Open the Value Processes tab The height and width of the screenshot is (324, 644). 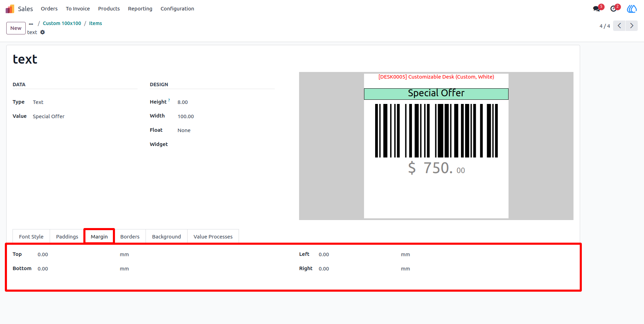(x=213, y=236)
